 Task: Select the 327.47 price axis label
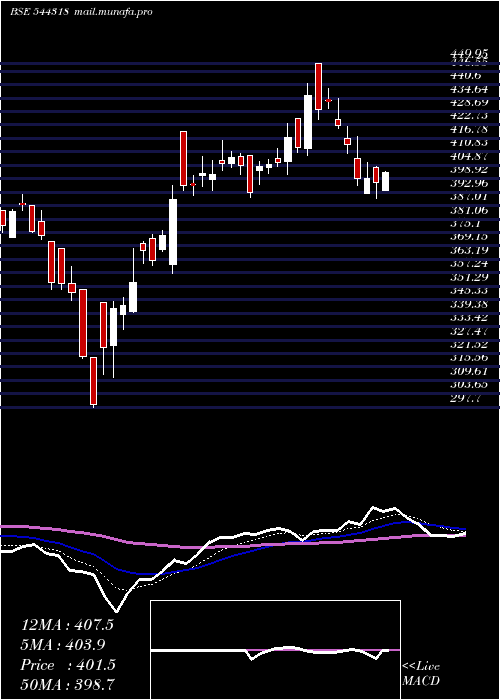point(469,331)
